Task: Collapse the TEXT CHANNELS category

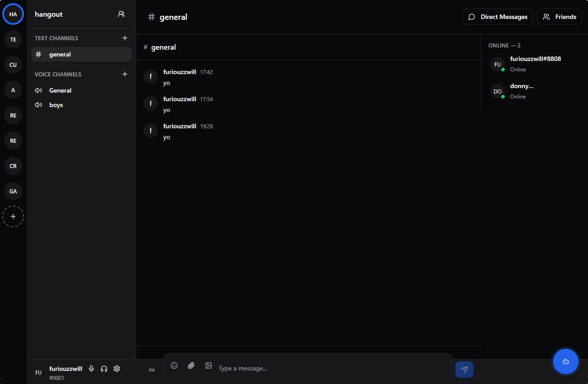Action: coord(56,38)
